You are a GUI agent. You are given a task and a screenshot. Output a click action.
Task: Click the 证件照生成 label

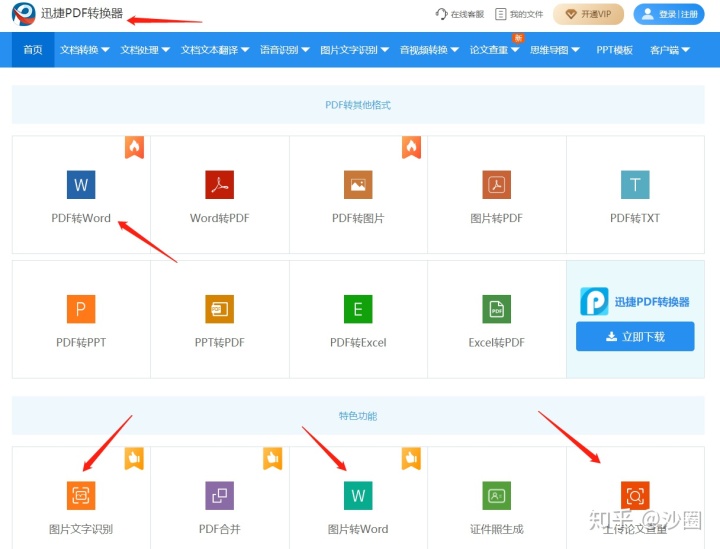(496, 529)
